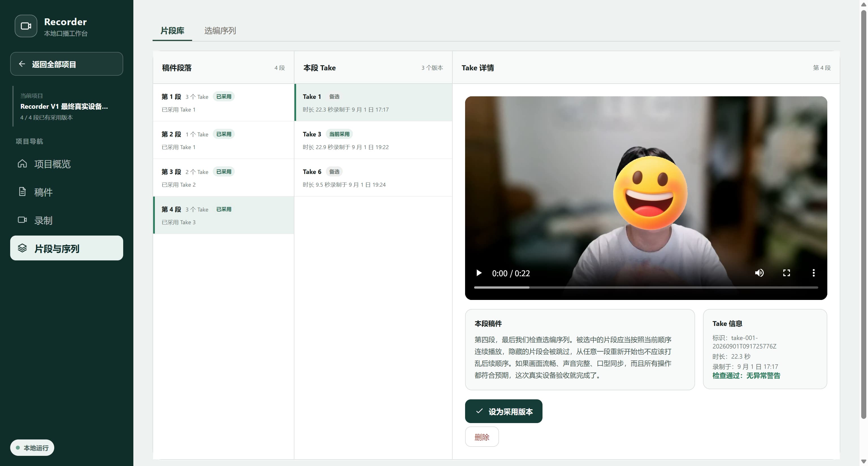The height and width of the screenshot is (466, 868).
Task: Select the Take 1 备选 row
Action: pyautogui.click(x=373, y=103)
